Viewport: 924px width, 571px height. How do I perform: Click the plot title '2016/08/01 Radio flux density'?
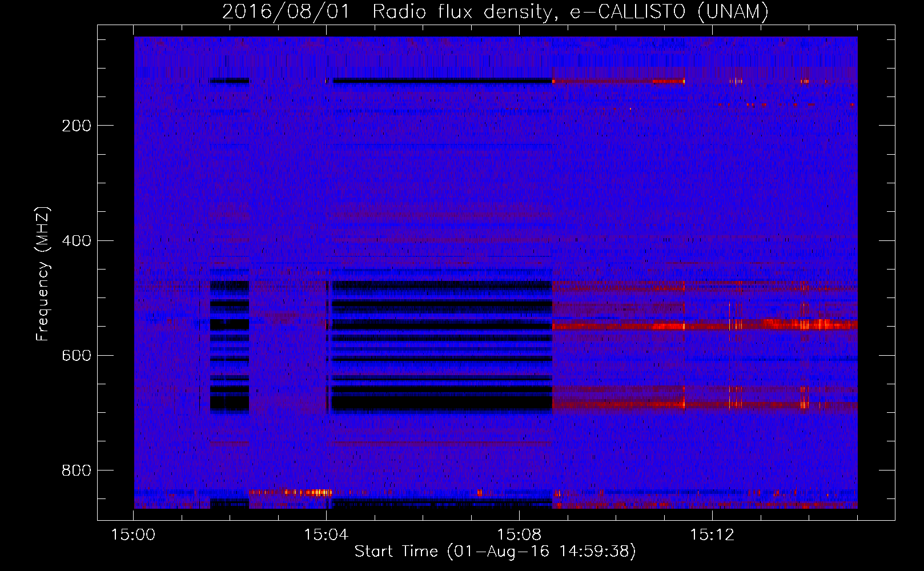pyautogui.click(x=496, y=11)
